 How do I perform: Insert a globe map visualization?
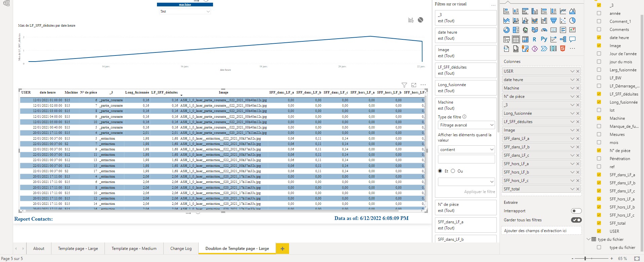click(x=525, y=30)
